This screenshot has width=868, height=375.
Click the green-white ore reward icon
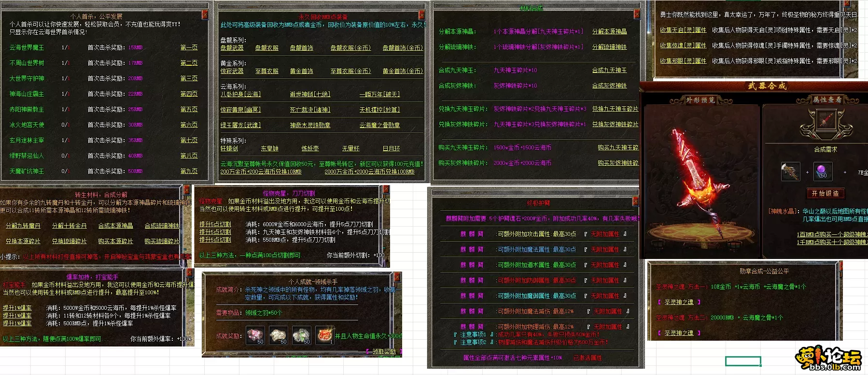click(301, 335)
